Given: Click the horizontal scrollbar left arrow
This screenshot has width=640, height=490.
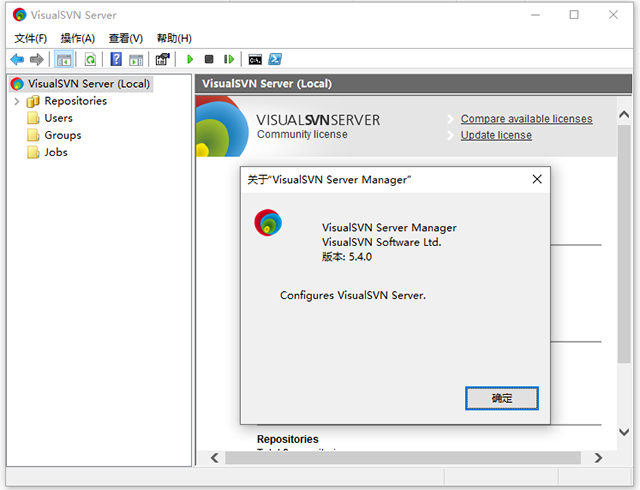Looking at the screenshot, I should point(215,458).
